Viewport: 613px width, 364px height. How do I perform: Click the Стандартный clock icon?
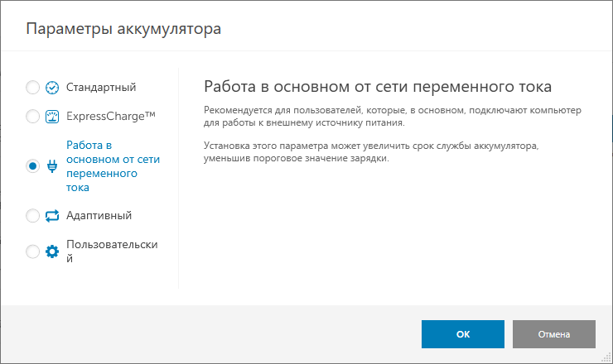click(52, 88)
